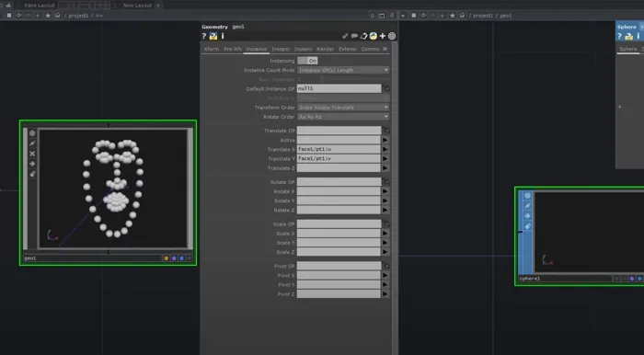Toggle the purple flag on geo1 node

174,258
